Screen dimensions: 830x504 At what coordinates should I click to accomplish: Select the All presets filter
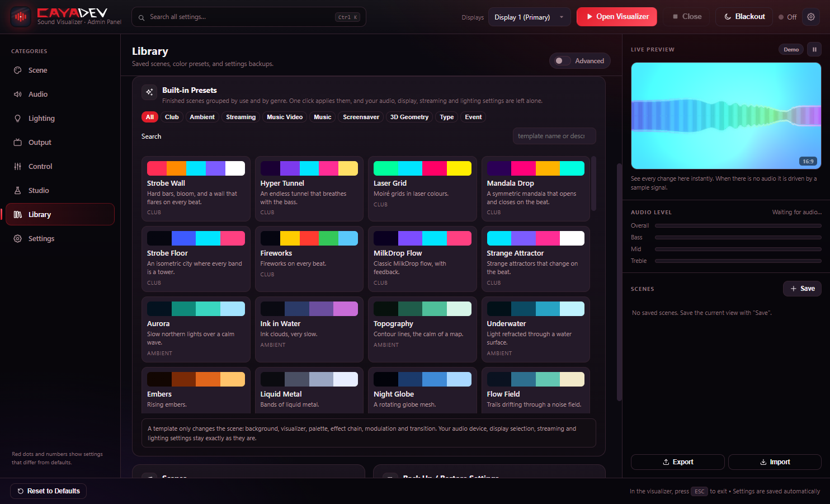(x=150, y=117)
